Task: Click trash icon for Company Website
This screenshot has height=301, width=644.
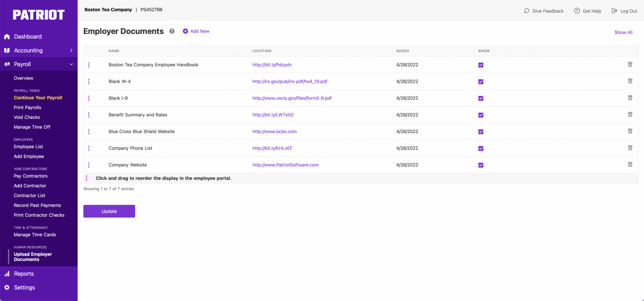Action: click(630, 165)
